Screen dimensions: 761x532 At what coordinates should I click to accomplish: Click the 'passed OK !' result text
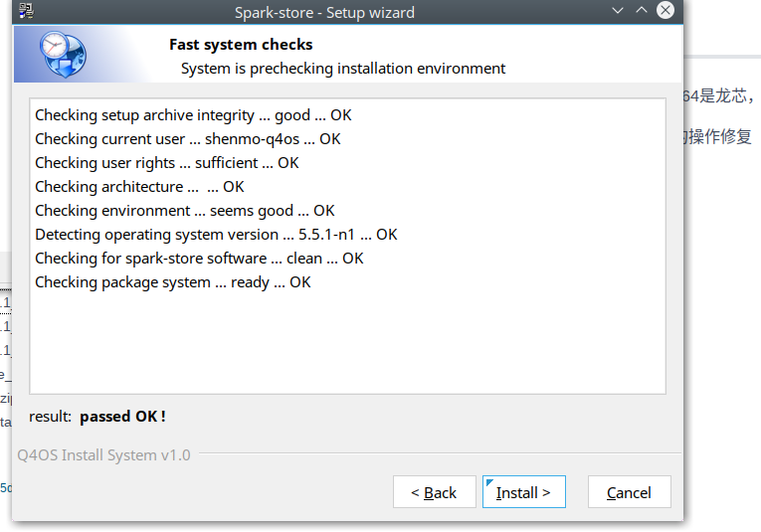click(x=122, y=417)
